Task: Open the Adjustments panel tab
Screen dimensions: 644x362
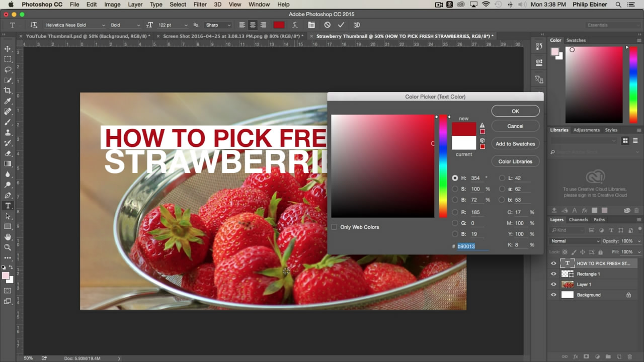Action: [587, 130]
